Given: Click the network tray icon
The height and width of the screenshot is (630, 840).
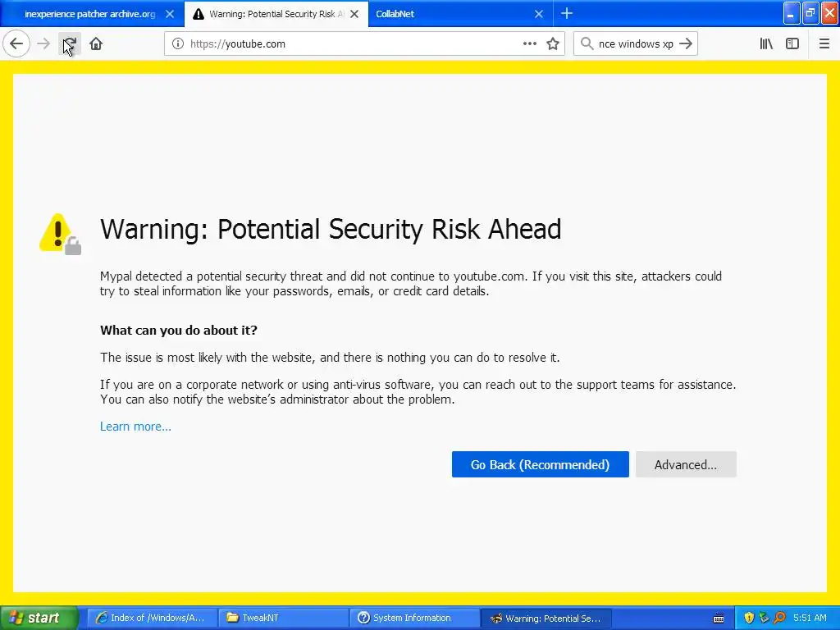Looking at the screenshot, I should tap(765, 618).
